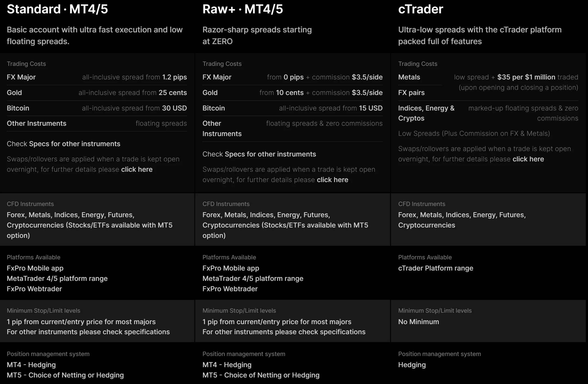Click cTrader $35 per $1 million text
Image resolution: width=588 pixels, height=384 pixels.
526,77
